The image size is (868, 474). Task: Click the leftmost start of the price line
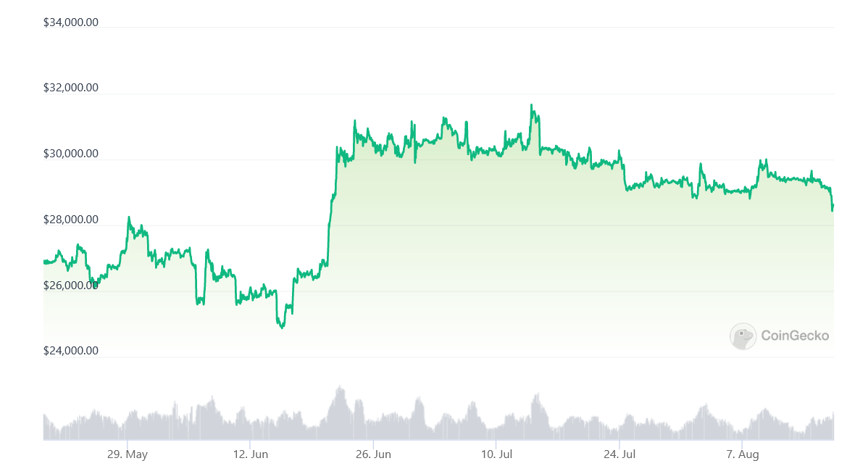pyautogui.click(x=44, y=261)
